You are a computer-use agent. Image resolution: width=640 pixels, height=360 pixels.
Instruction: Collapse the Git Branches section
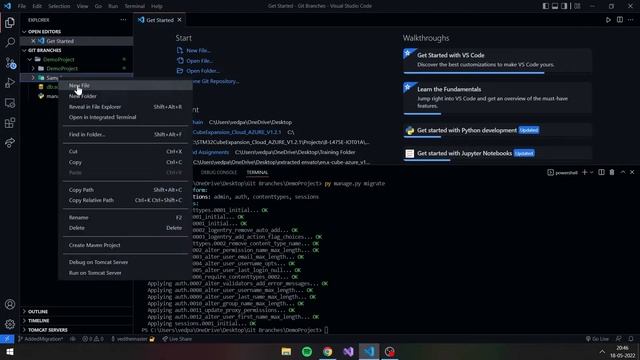(x=24, y=50)
